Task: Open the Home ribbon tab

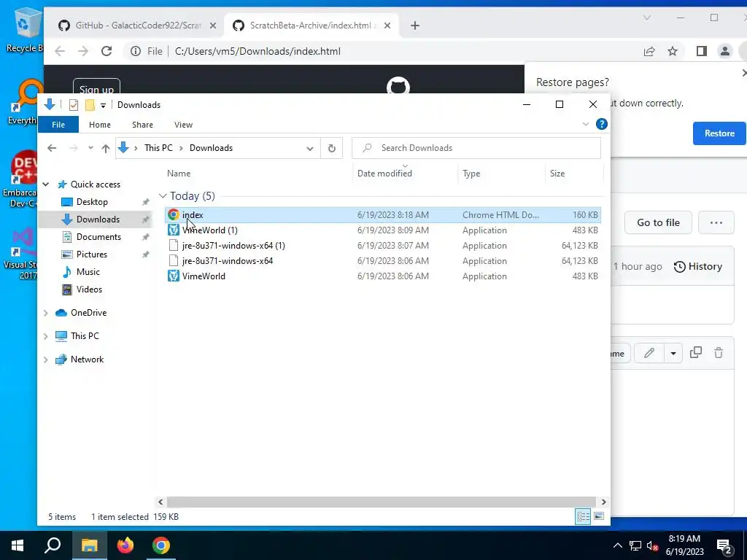Action: 99,125
